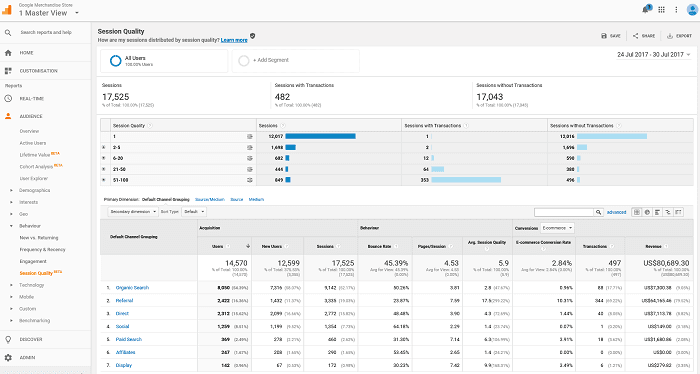Click the segment icon on the 51-100 row
The width and height of the screenshot is (700, 374).
pos(250,180)
